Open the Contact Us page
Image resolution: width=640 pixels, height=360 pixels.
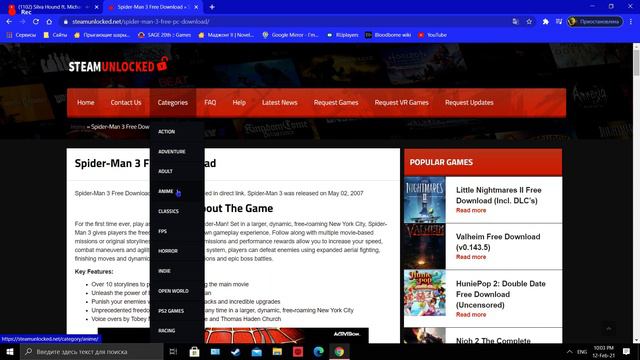coord(126,102)
